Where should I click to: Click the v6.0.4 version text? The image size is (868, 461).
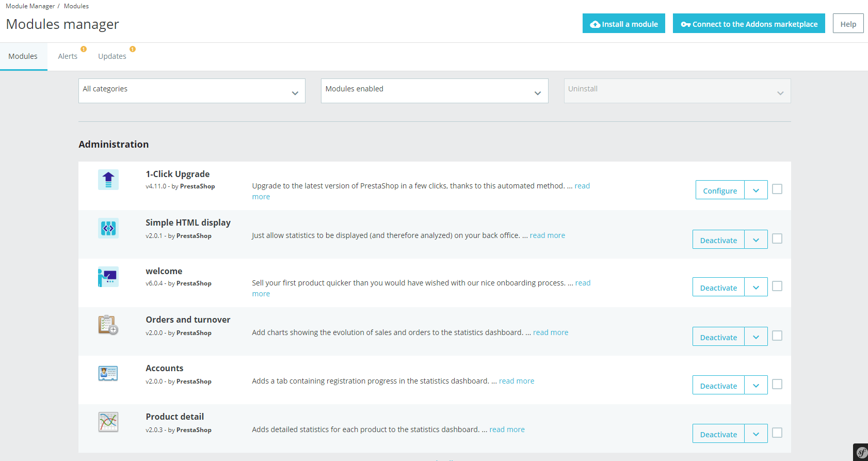click(154, 283)
